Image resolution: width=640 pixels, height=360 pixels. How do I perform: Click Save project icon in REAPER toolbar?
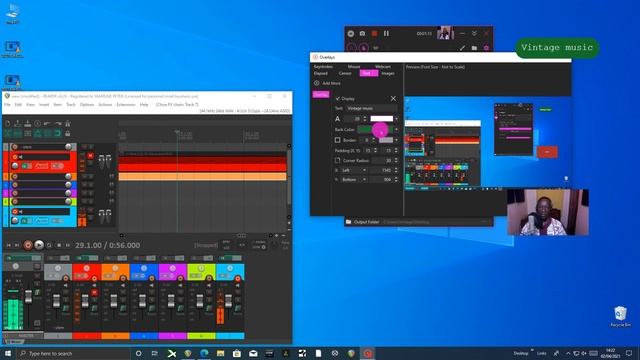[x=28, y=123]
